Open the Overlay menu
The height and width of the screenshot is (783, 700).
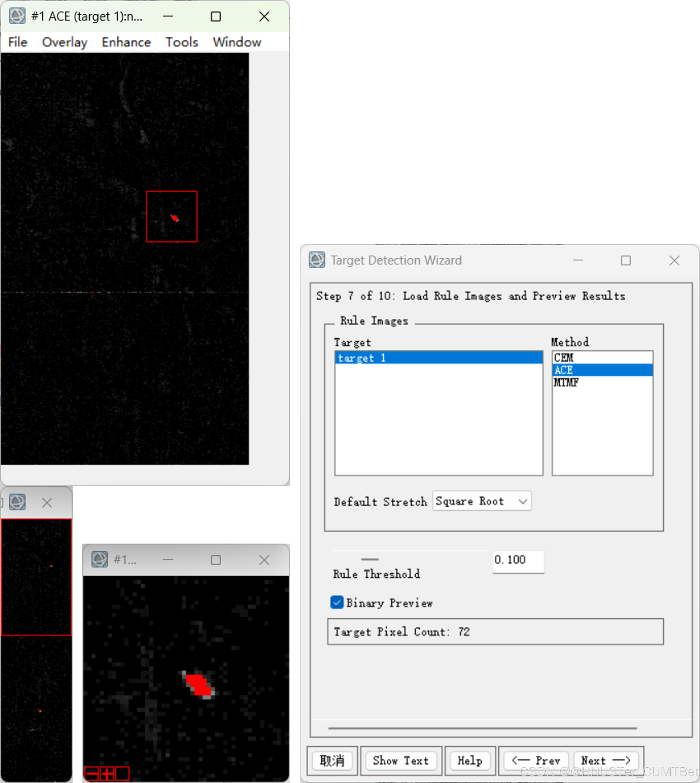pos(64,42)
